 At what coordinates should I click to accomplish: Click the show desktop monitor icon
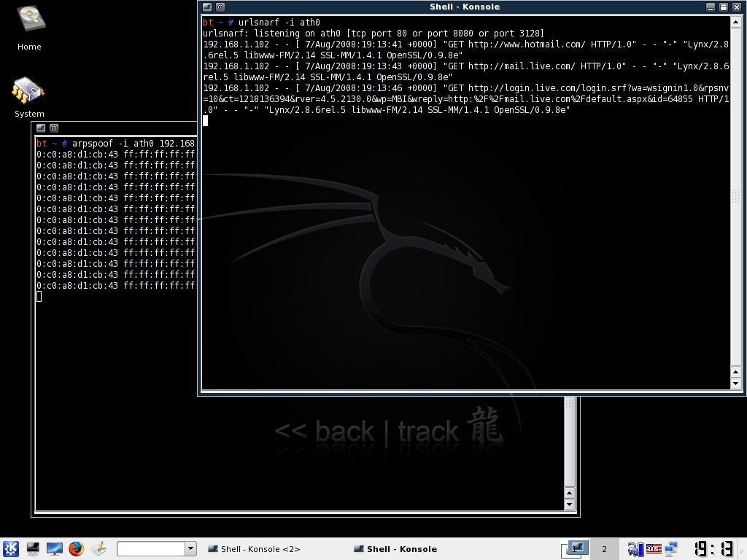tap(55, 549)
